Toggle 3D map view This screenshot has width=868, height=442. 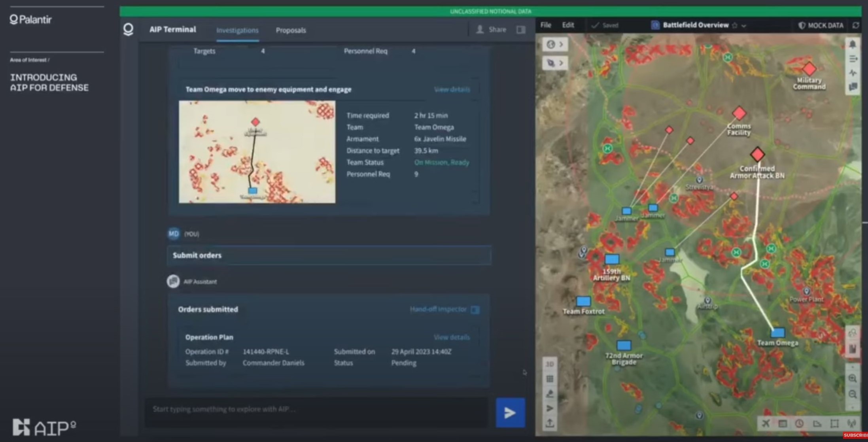tap(550, 364)
